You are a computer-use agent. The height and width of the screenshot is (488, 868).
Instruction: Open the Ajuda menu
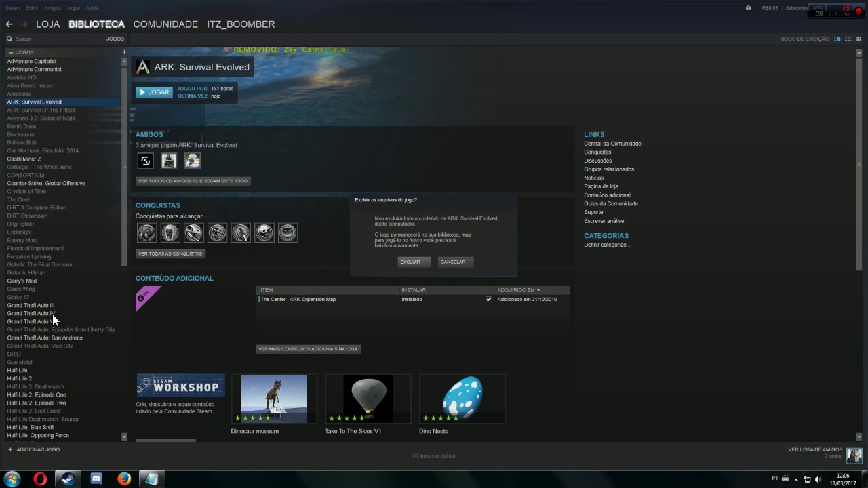[x=92, y=8]
